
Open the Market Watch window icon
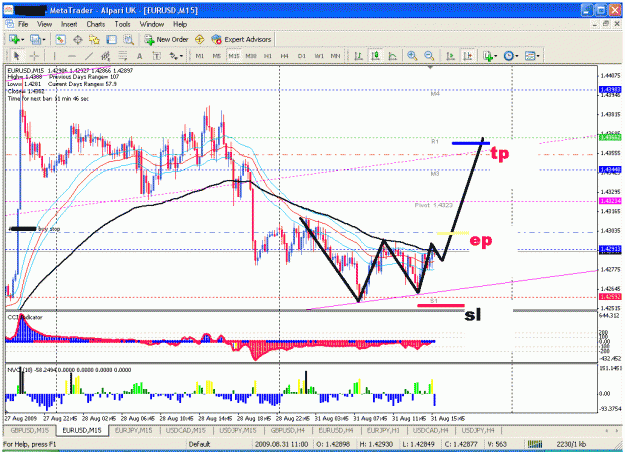click(x=61, y=39)
